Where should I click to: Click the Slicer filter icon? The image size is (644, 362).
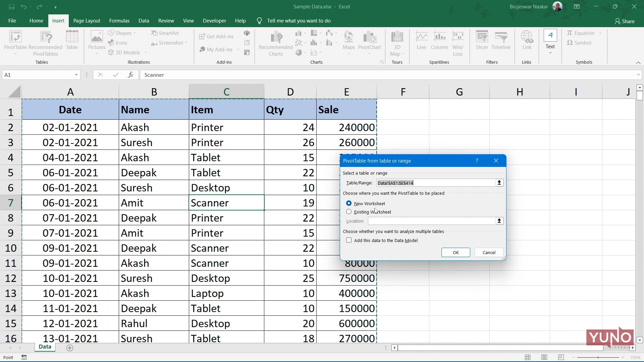482,40
